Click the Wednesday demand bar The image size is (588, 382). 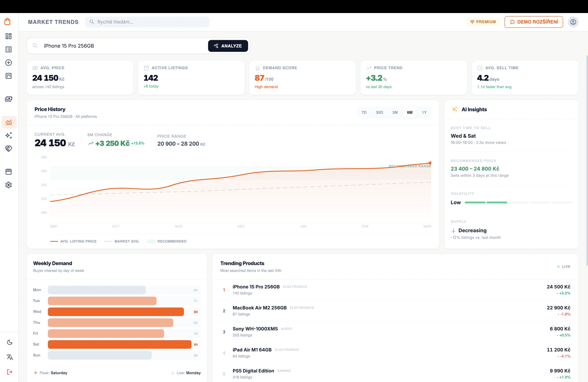(x=116, y=312)
